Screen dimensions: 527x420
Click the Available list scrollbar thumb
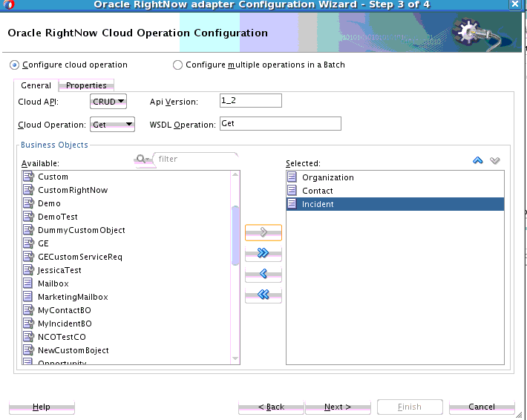[235, 235]
